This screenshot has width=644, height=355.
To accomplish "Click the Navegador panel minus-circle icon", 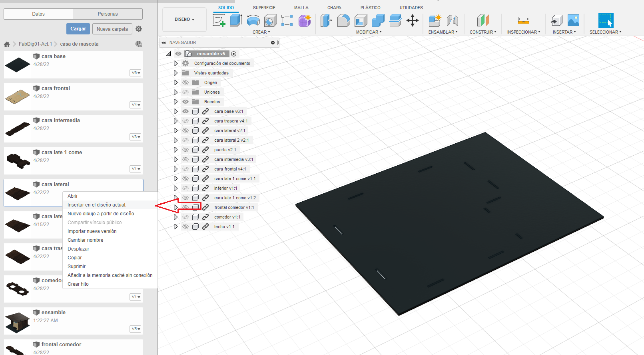I will click(x=273, y=42).
